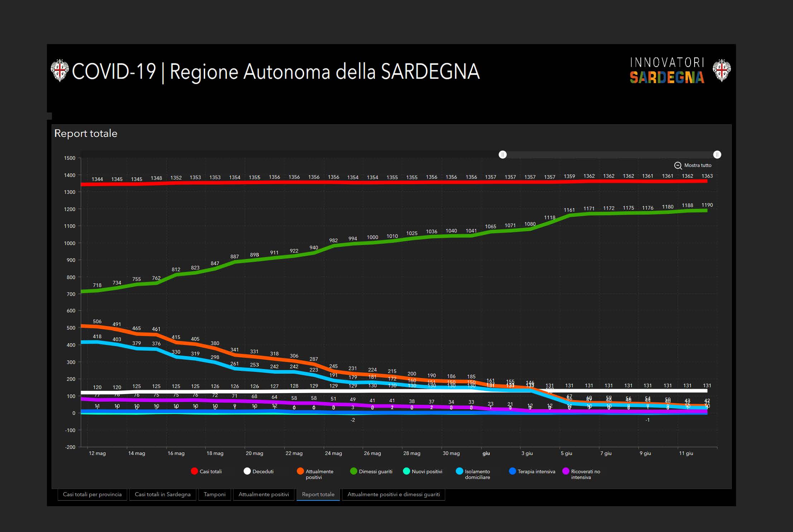Click the left handle of the date range slider
793x532 pixels.
point(503,154)
